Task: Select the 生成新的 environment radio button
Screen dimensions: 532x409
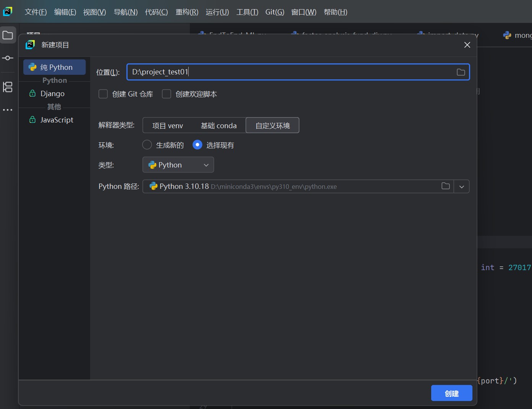Action: click(147, 145)
